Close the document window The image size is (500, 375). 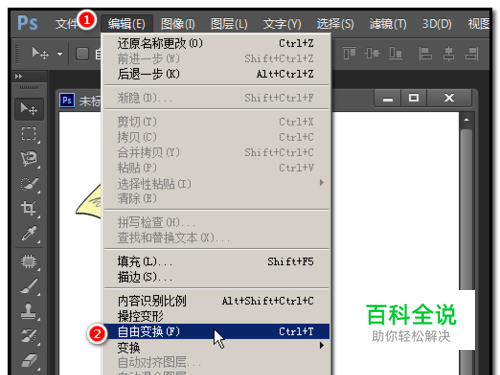[x=449, y=98]
